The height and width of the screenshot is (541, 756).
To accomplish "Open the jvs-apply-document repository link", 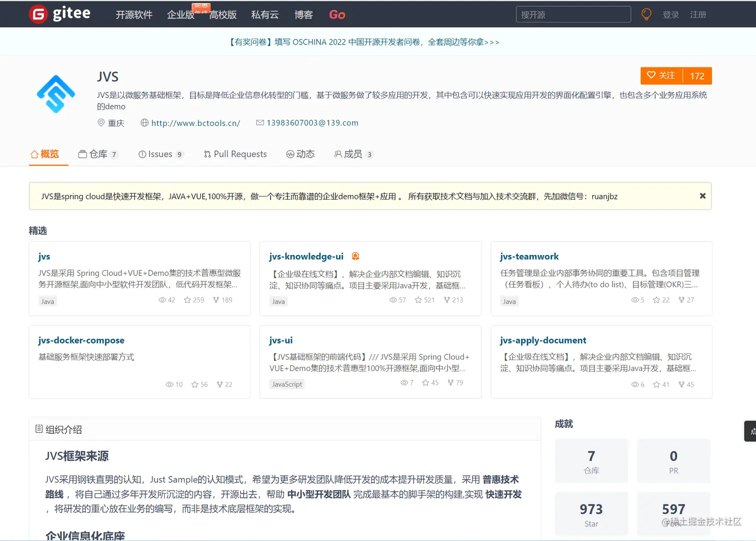I will (x=543, y=340).
